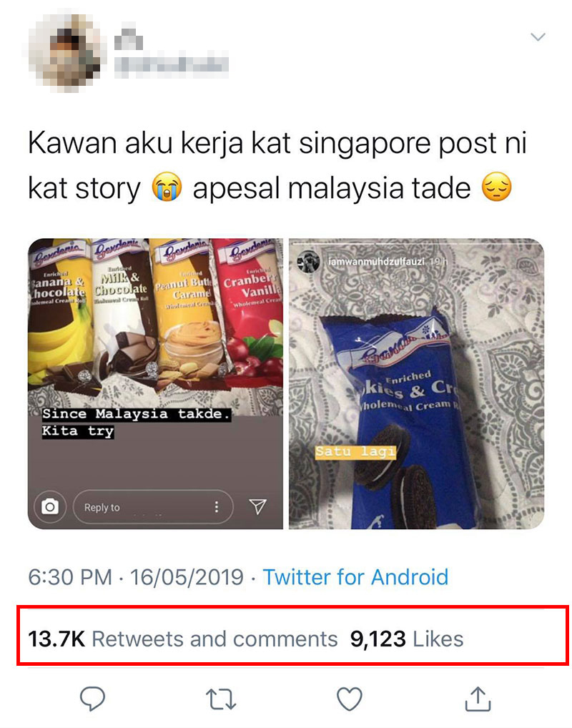View 13.7K Retweets and comments list
572x728 pixels.
click(x=182, y=639)
